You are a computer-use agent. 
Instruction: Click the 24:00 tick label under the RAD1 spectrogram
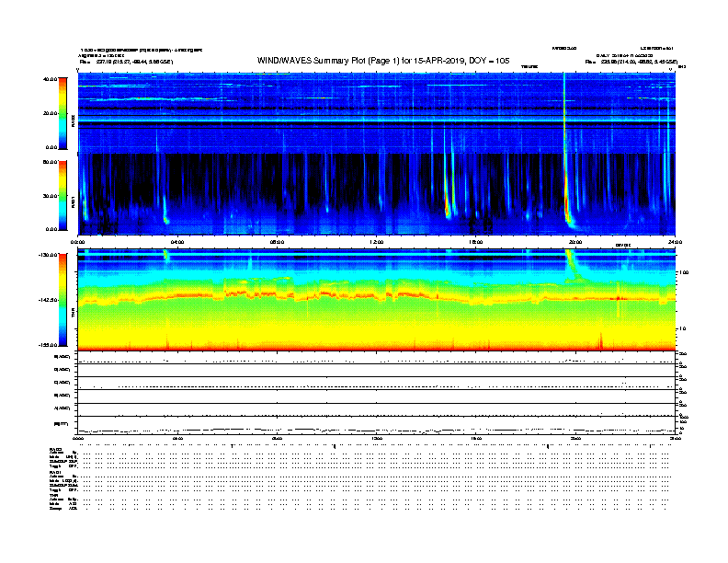click(675, 242)
